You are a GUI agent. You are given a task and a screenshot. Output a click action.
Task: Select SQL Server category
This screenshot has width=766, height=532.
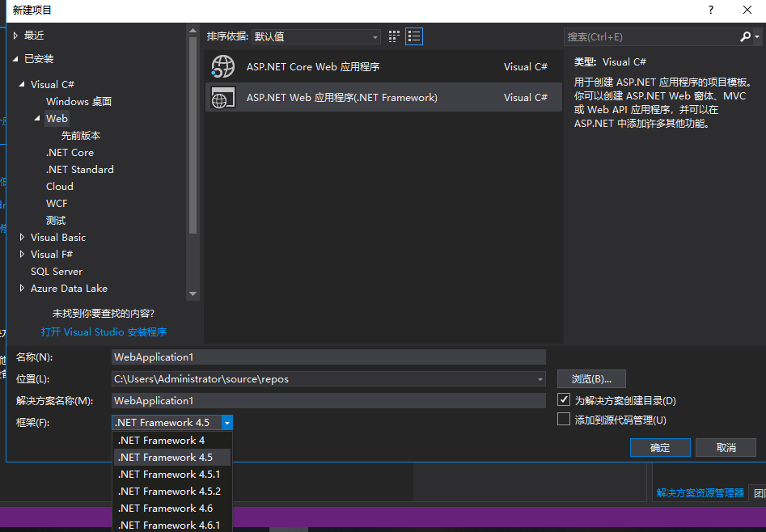[57, 271]
